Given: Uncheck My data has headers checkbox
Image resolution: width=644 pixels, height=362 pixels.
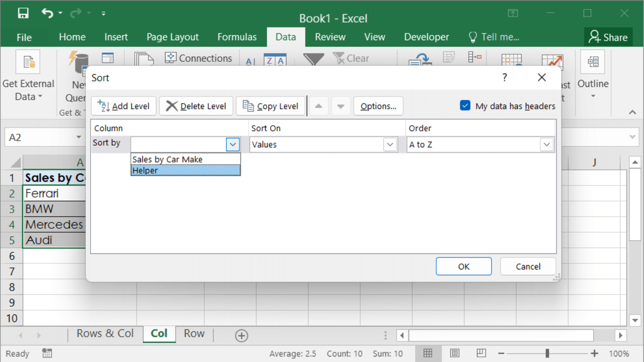Looking at the screenshot, I should 465,106.
